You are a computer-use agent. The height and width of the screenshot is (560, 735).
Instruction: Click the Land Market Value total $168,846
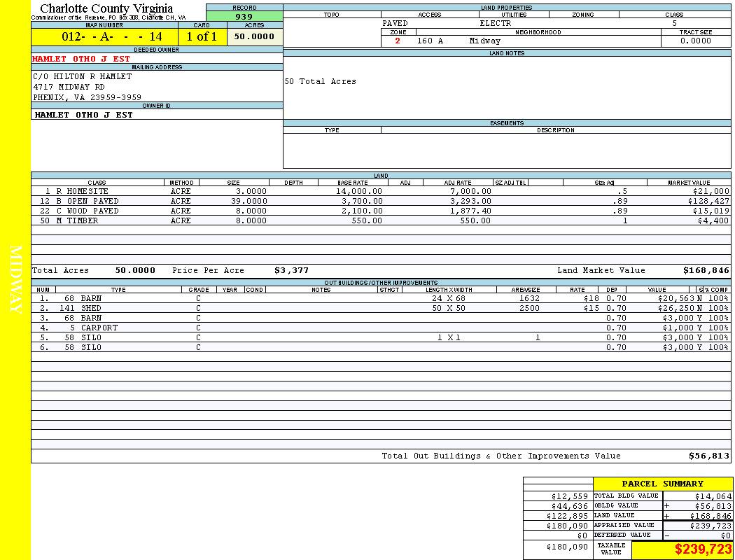tap(706, 270)
